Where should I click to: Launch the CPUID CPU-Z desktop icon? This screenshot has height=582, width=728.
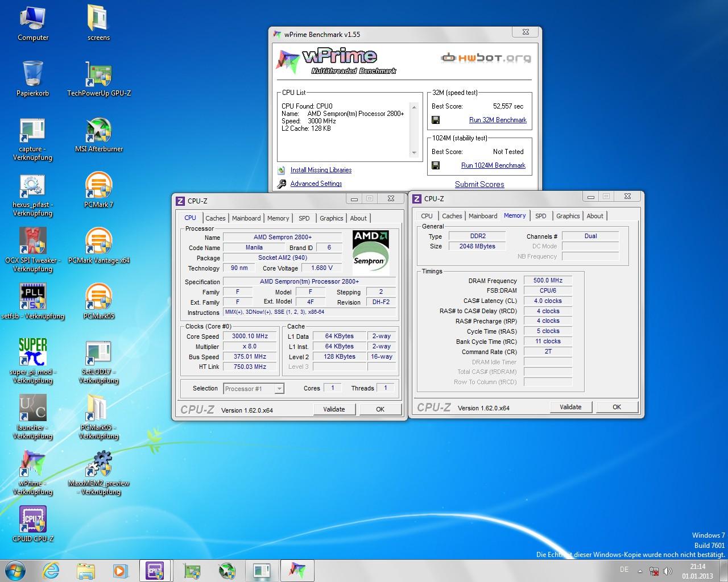point(32,524)
